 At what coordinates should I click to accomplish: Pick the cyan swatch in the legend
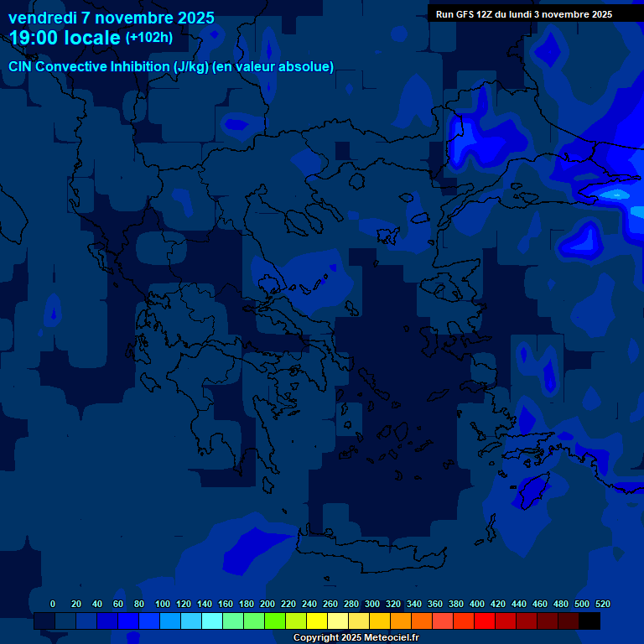[x=212, y=621]
